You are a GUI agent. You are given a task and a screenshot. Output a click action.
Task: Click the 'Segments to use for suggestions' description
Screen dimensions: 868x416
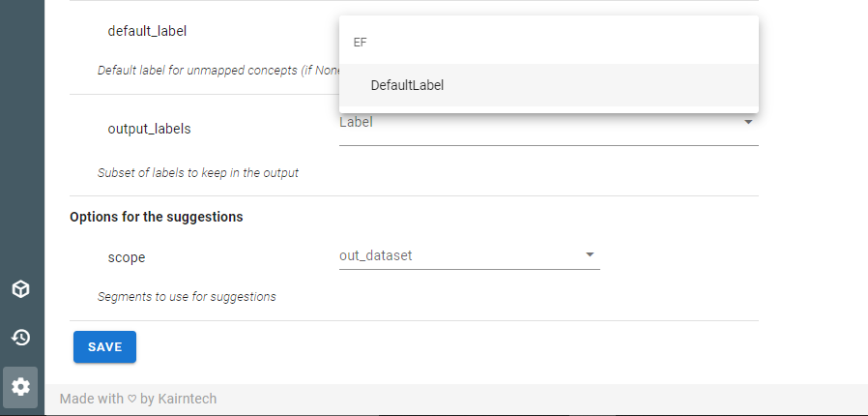click(x=187, y=297)
